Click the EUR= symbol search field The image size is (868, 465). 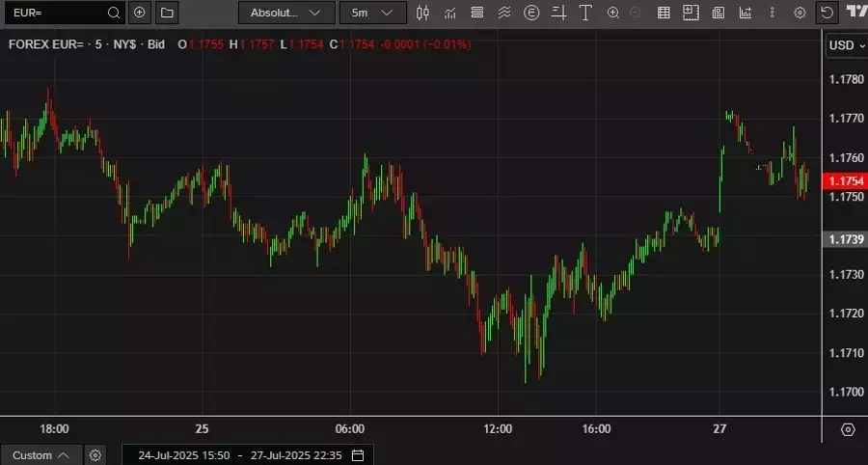60,13
